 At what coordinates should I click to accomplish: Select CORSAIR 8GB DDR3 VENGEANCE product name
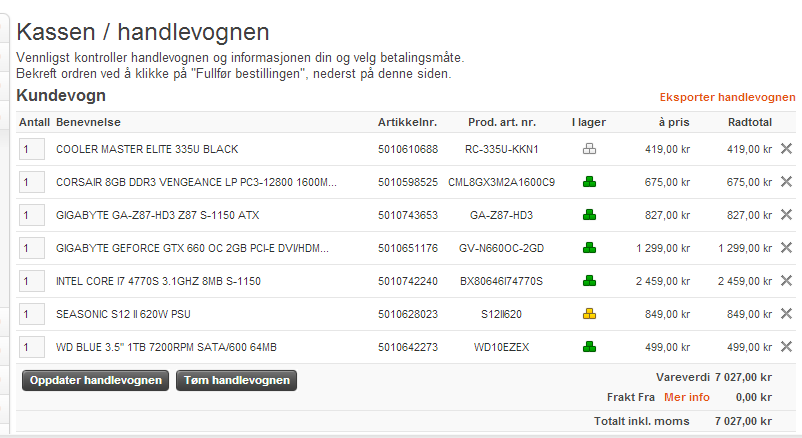[x=196, y=182]
